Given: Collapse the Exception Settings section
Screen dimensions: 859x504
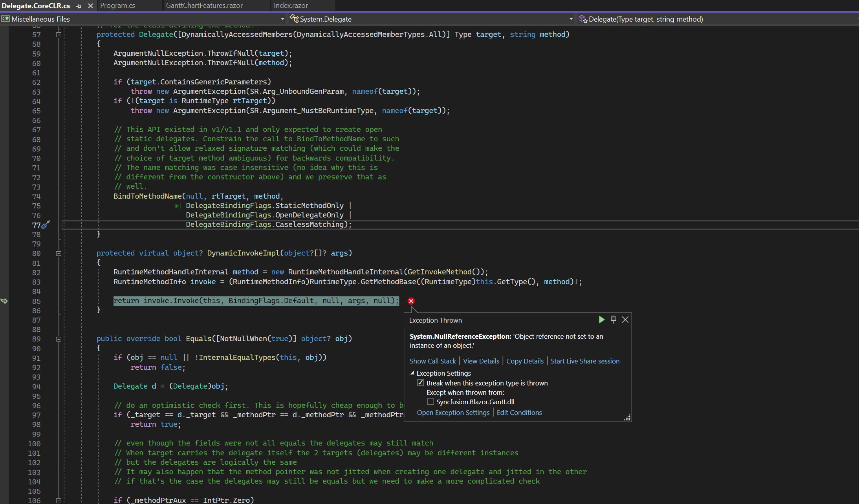Looking at the screenshot, I should click(x=412, y=373).
